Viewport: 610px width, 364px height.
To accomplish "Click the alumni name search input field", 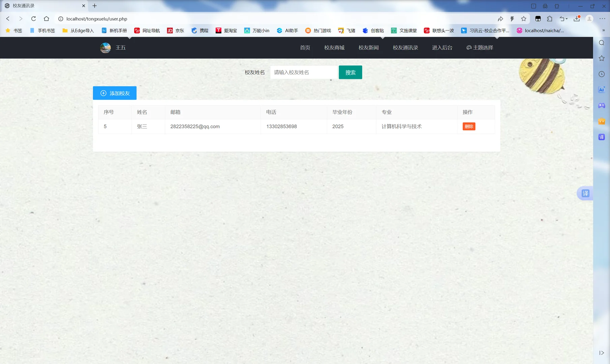I will pos(303,72).
